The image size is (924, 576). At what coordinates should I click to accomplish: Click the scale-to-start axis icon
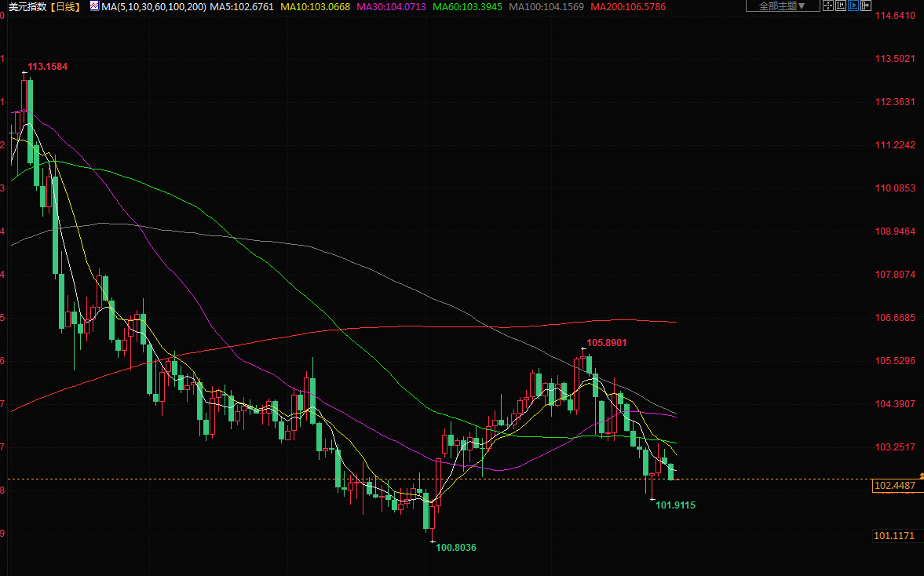(x=840, y=6)
